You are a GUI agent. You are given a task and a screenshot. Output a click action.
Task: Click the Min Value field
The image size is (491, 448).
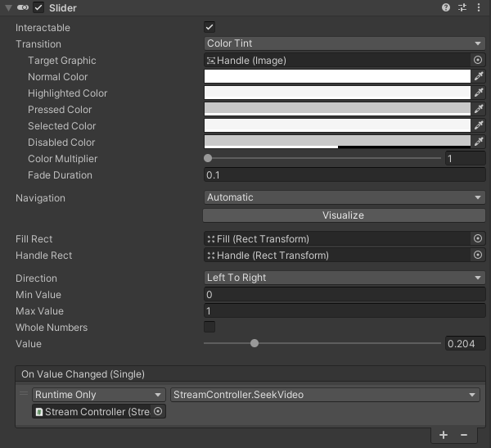(x=345, y=294)
